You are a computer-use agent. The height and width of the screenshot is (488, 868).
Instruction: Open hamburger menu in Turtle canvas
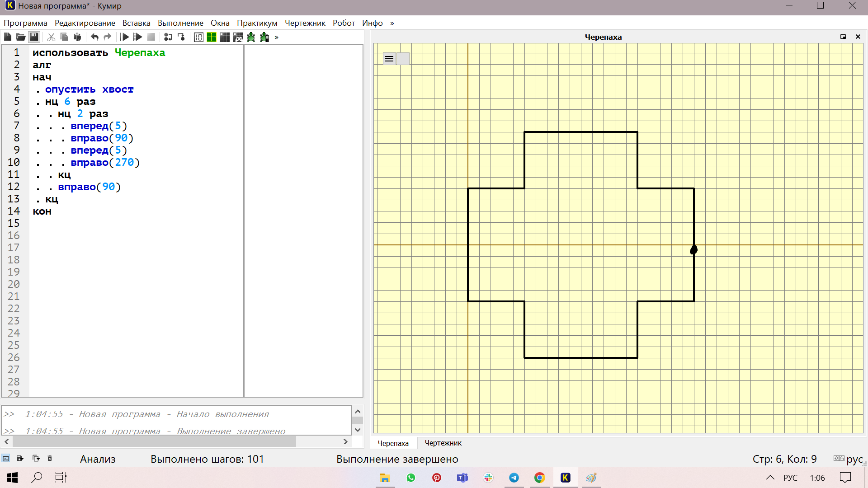pyautogui.click(x=389, y=59)
